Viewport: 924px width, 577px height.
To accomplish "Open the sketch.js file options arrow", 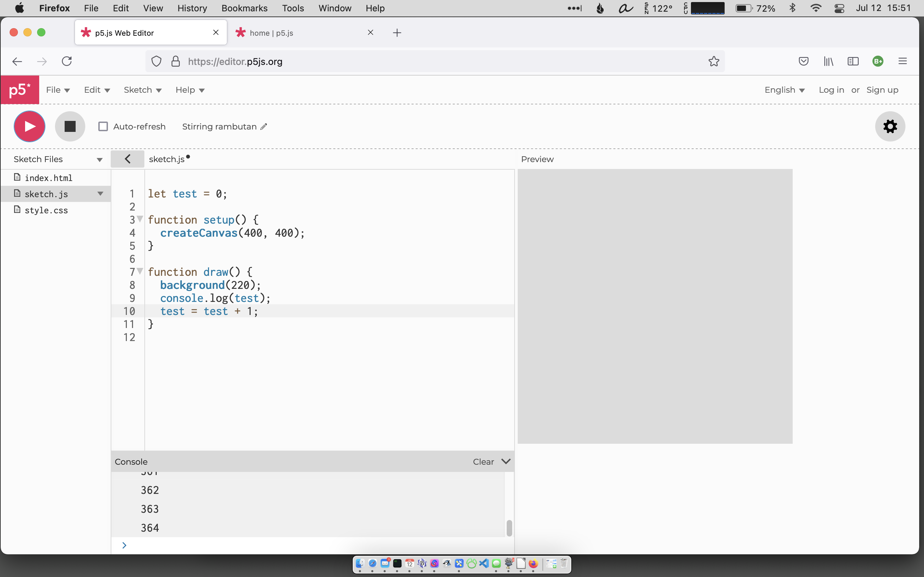I will pos(100,194).
